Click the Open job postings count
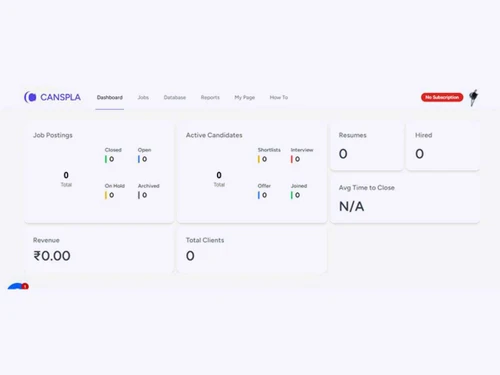The image size is (500, 375). point(144,159)
